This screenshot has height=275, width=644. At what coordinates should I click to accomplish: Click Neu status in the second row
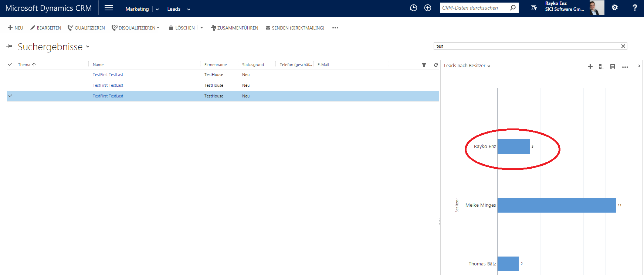[246, 85]
